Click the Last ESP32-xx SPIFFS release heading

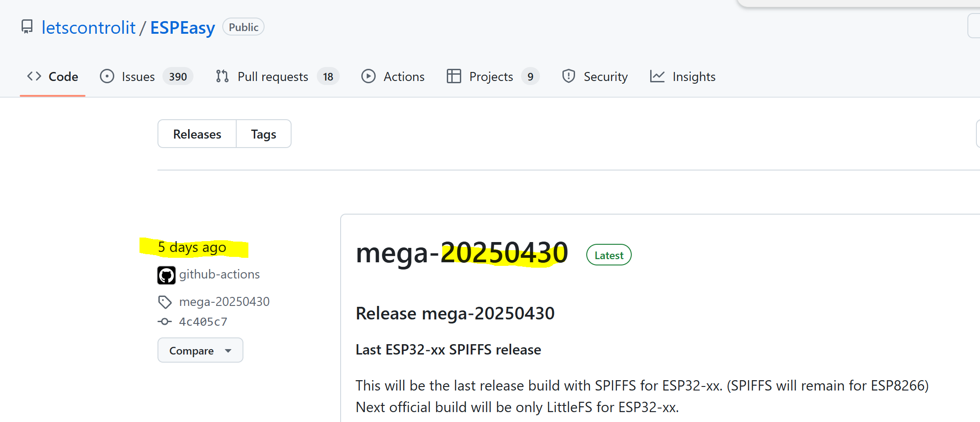448,350
